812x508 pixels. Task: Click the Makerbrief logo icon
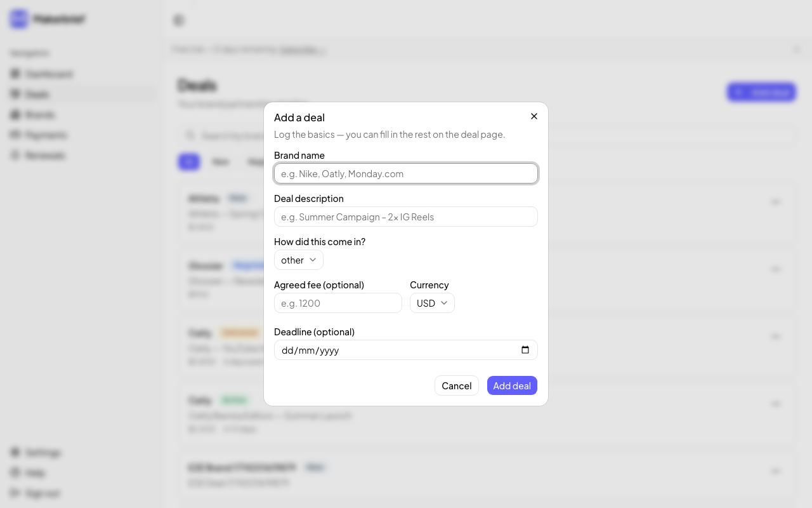click(18, 18)
